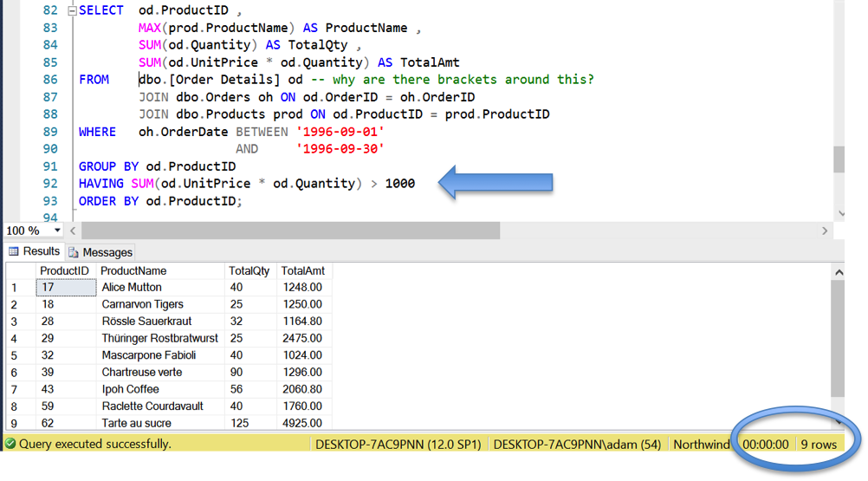This screenshot has width=868, height=481.
Task: Click the Messages tab icon
Action: tap(73, 252)
